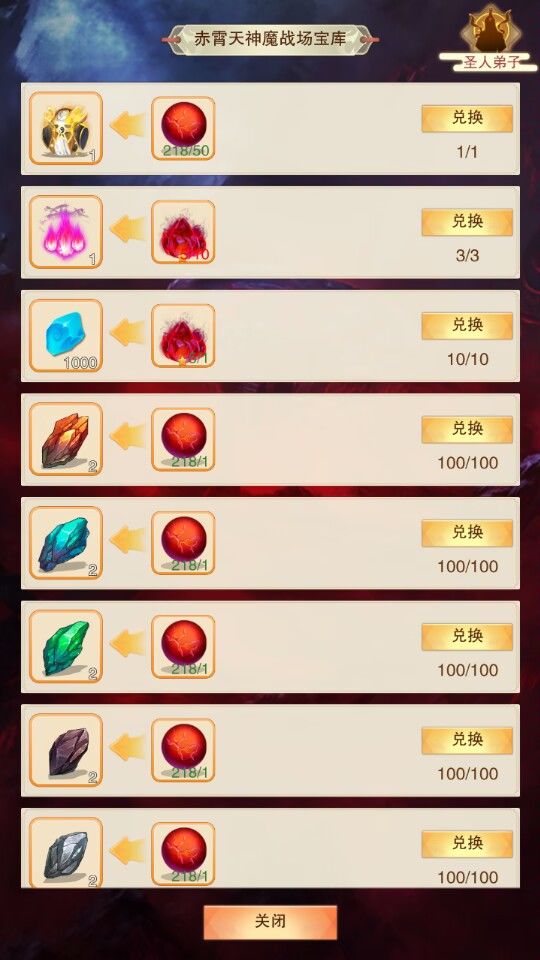Select the pink triple flame reward icon

66,232
